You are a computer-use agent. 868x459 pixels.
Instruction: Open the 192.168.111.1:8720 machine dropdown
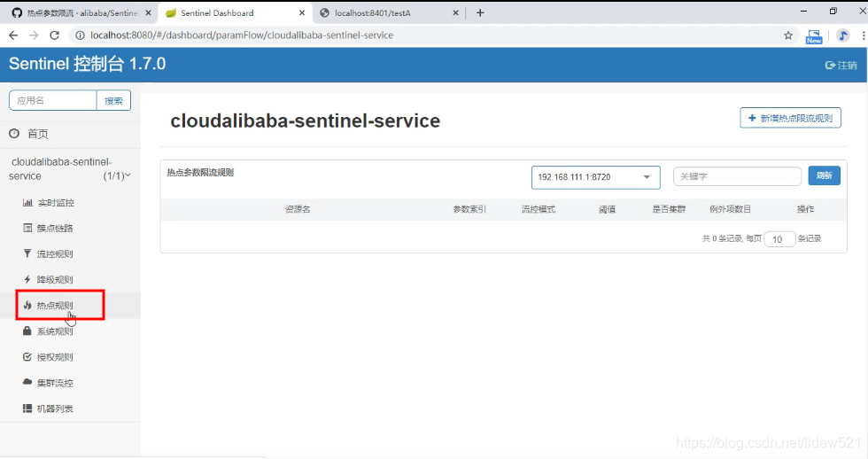(595, 177)
